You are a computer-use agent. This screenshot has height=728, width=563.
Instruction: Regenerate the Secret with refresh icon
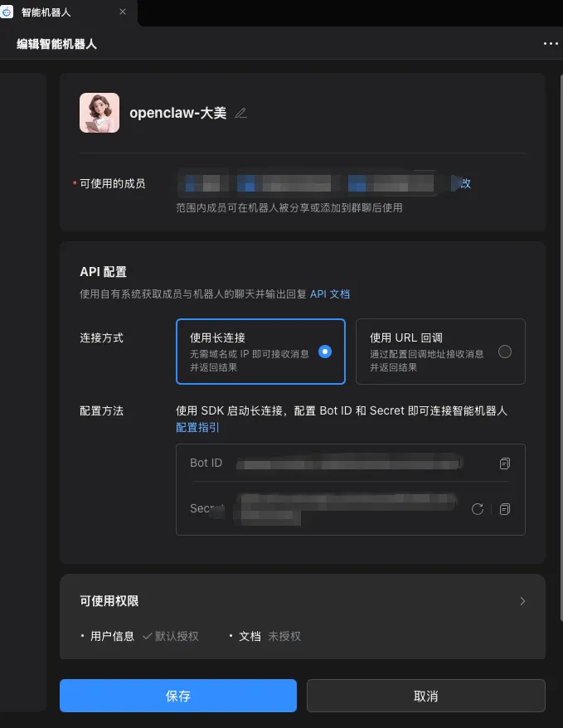tap(477, 509)
